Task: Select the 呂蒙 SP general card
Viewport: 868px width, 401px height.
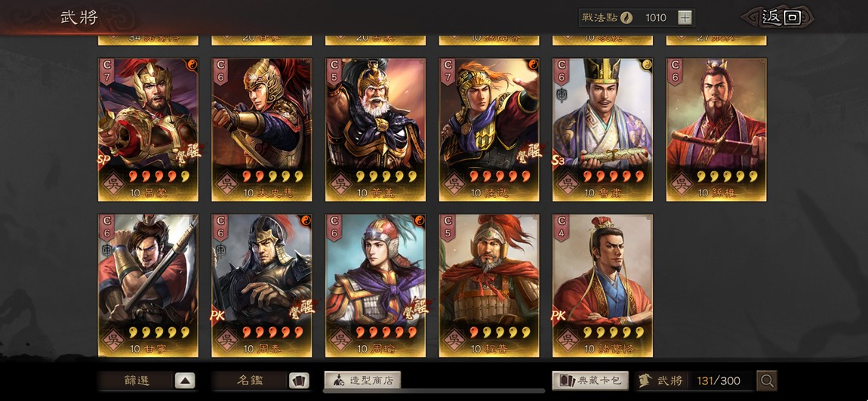Action: tap(149, 130)
